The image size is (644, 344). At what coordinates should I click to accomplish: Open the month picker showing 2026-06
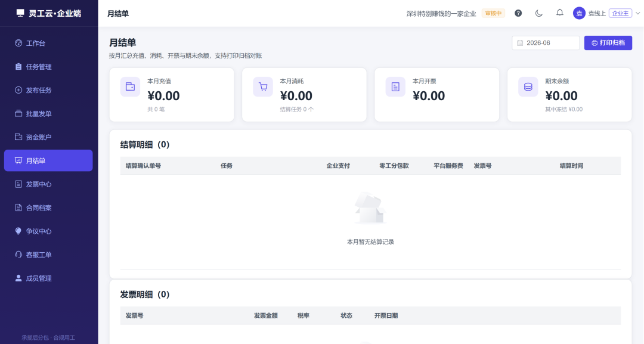coord(546,43)
